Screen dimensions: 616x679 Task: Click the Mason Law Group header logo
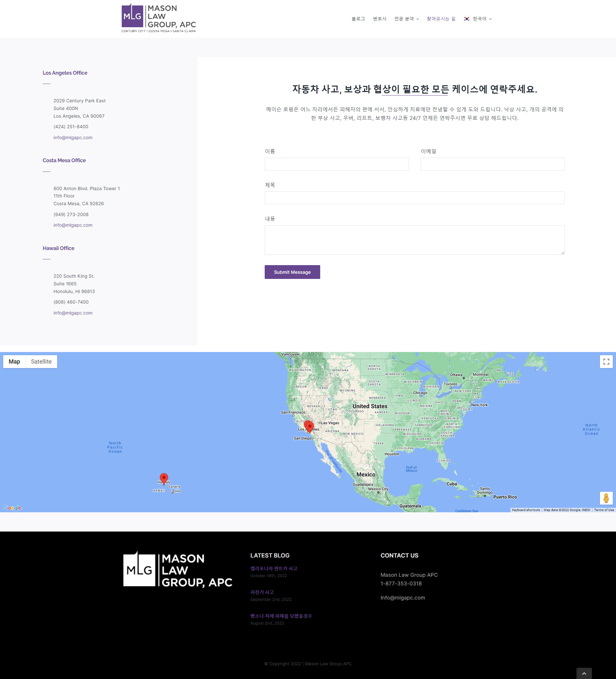coord(158,18)
